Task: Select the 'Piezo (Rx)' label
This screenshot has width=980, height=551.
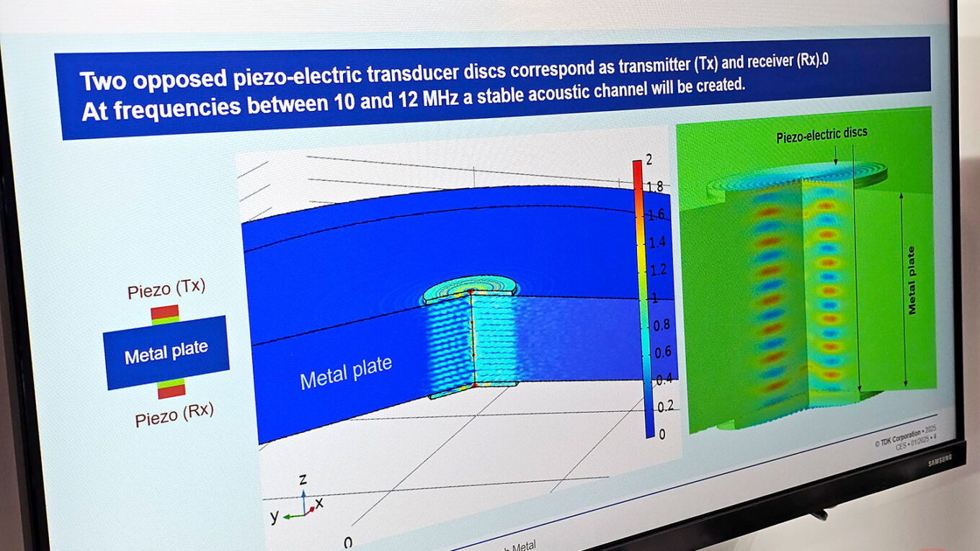Action: (x=174, y=415)
